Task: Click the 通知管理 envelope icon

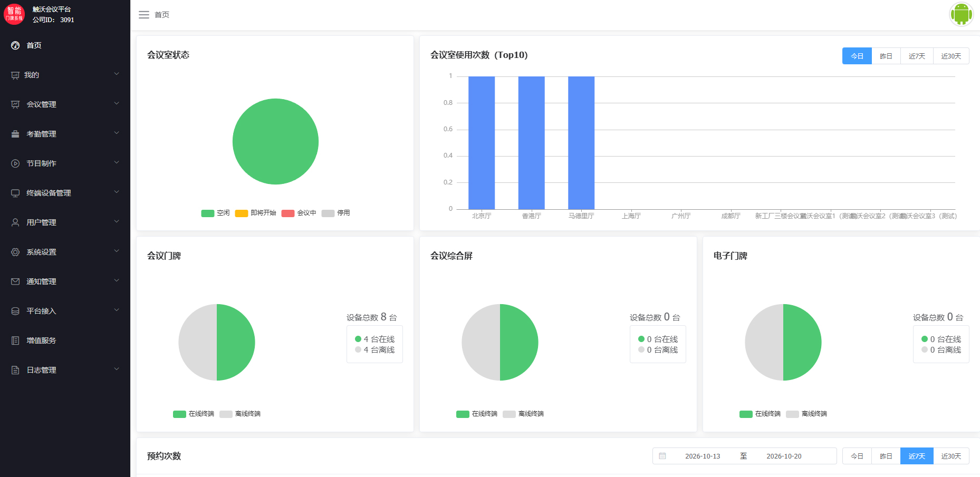Action: [x=15, y=281]
